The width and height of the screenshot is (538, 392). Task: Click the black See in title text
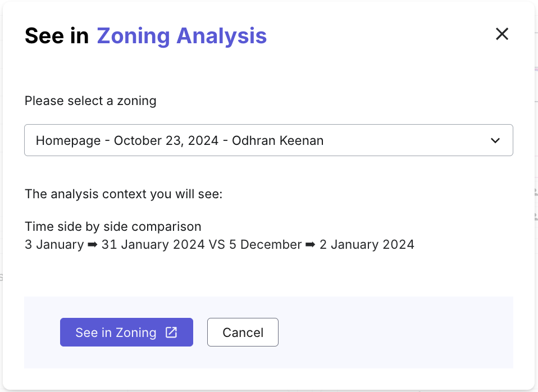57,36
